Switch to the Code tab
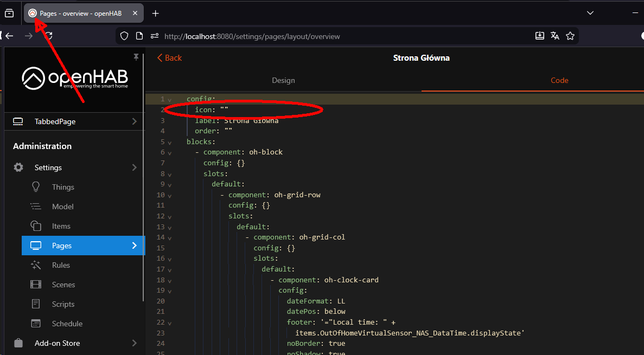This screenshot has height=355, width=644. pyautogui.click(x=559, y=80)
